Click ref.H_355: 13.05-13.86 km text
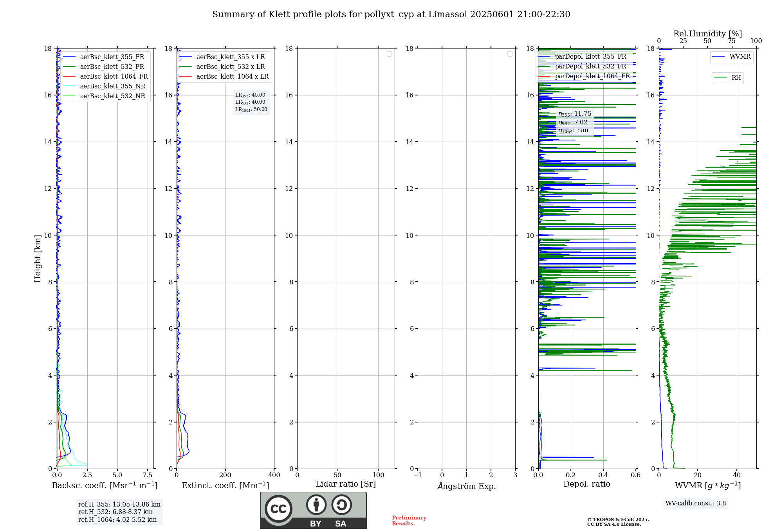 [x=119, y=505]
